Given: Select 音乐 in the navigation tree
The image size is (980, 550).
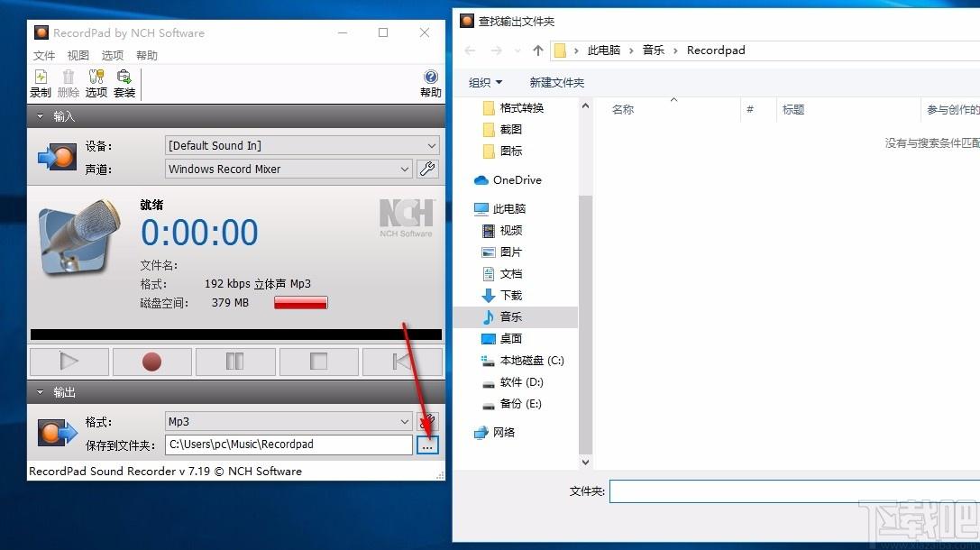Looking at the screenshot, I should pos(517,316).
